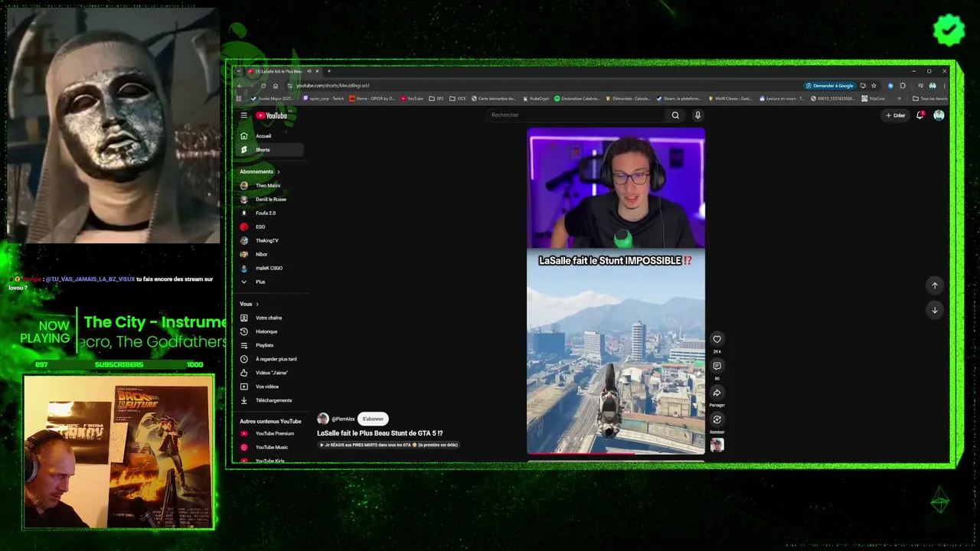Open Téléchargements

pyautogui.click(x=269, y=401)
